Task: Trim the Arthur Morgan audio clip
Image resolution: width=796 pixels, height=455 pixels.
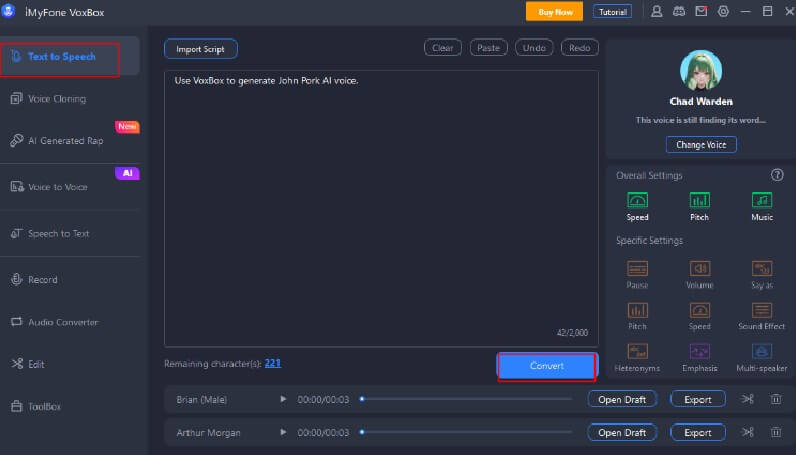Action: pyautogui.click(x=747, y=432)
